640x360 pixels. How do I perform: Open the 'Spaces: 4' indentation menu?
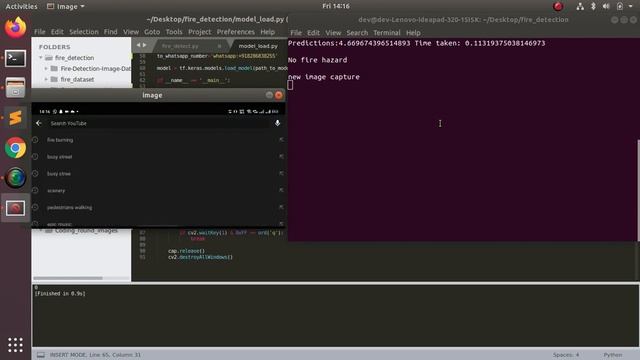click(x=566, y=355)
